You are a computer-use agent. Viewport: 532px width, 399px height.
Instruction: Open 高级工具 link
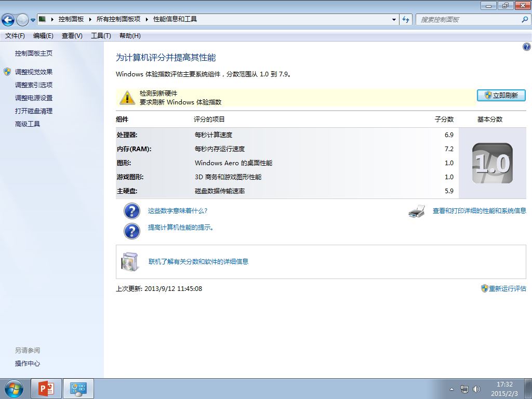(x=28, y=124)
